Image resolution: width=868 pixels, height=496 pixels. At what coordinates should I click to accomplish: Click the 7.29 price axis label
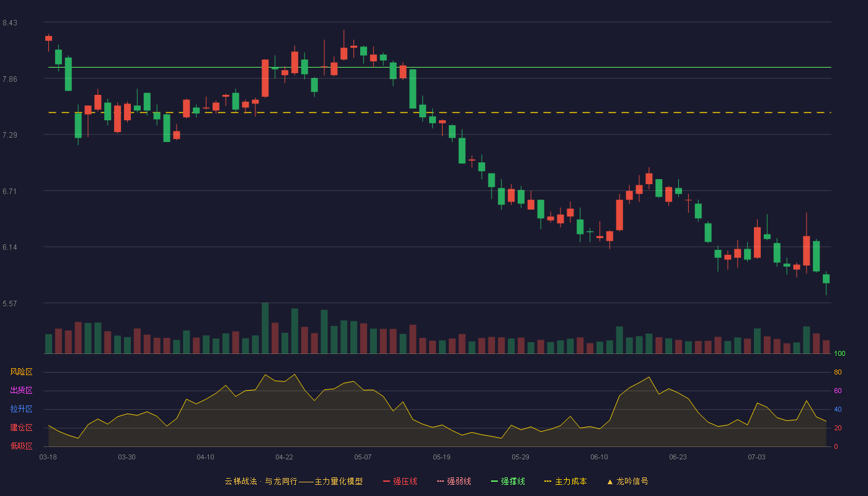pos(9,135)
